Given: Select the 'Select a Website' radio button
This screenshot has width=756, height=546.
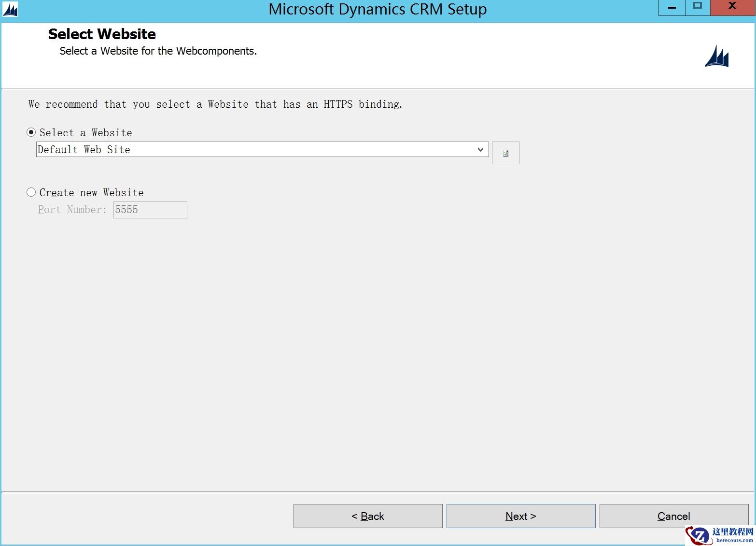Looking at the screenshot, I should (x=31, y=132).
